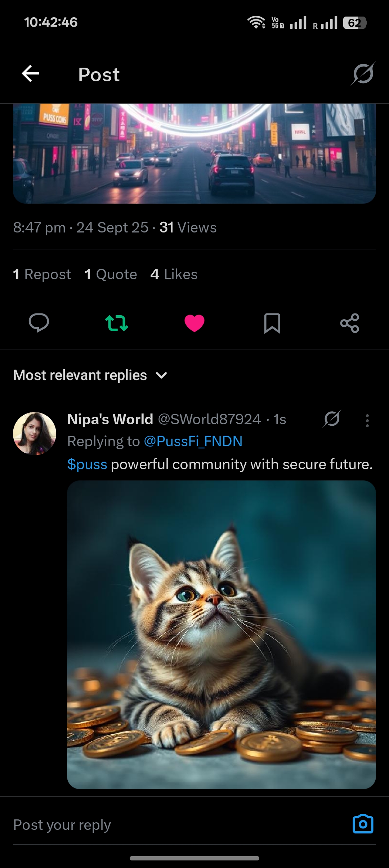
Task: Open three-dot menu on Nipa's reply
Action: click(x=367, y=420)
